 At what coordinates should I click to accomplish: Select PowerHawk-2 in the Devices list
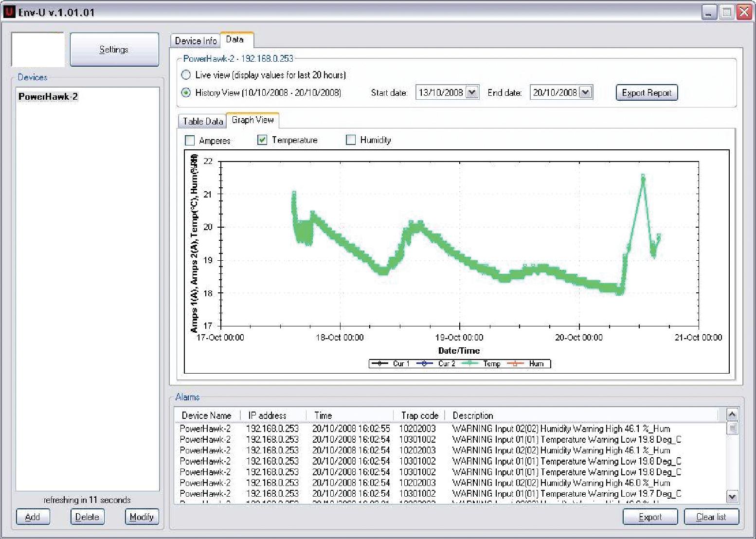(47, 96)
